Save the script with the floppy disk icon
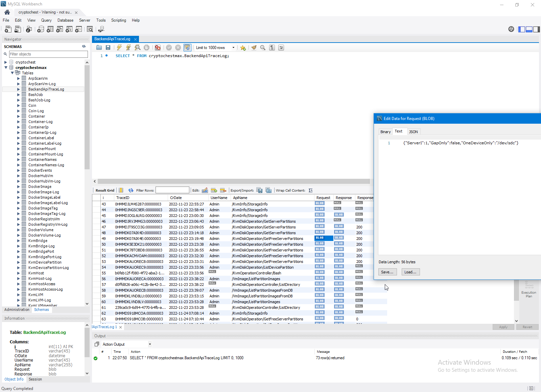 pyautogui.click(x=108, y=48)
